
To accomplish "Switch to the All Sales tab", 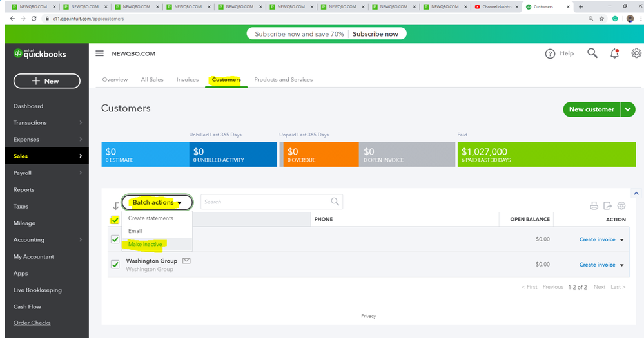I will (x=152, y=80).
